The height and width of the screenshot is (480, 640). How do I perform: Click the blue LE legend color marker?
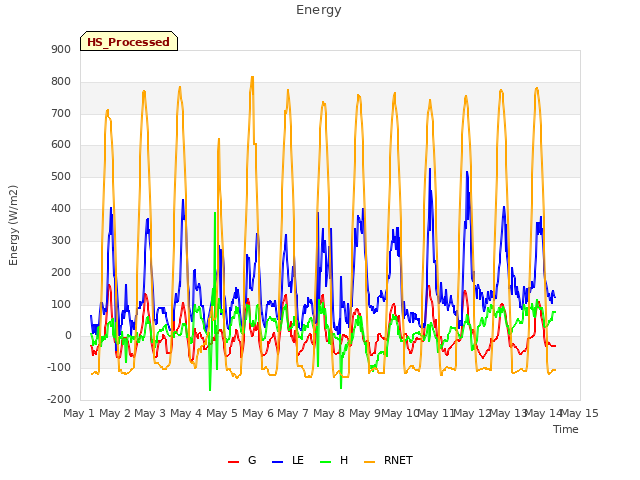(277, 462)
